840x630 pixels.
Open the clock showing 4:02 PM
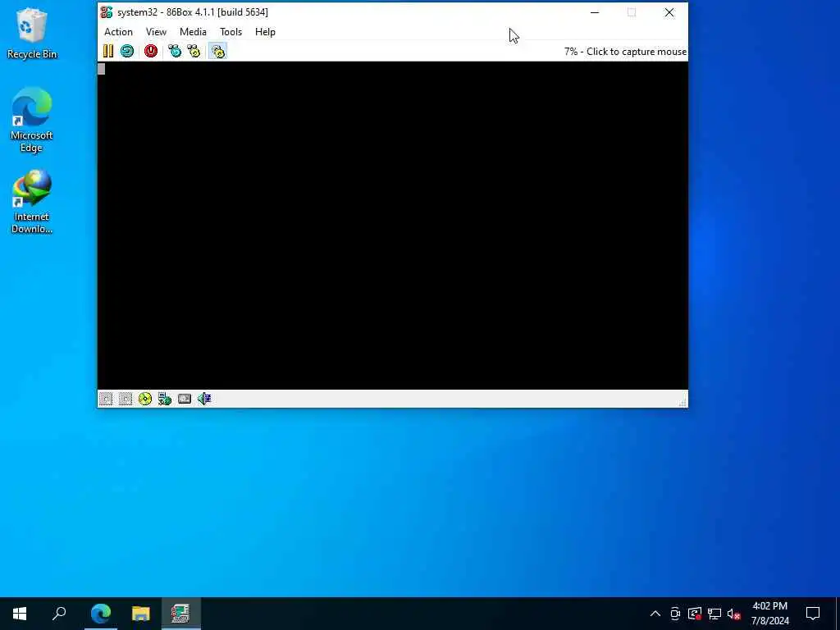pos(769,614)
